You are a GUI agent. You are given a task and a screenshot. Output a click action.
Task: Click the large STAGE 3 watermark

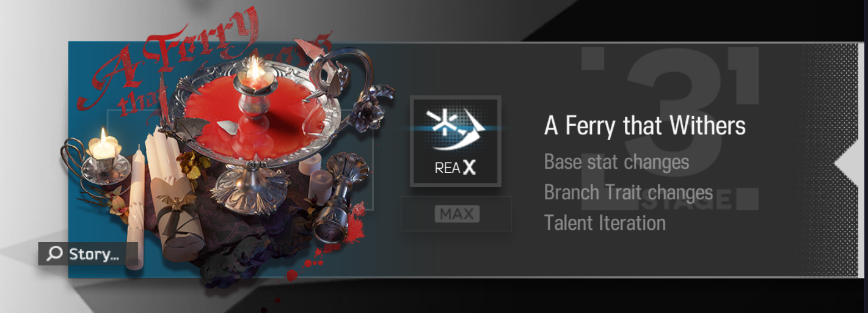click(x=670, y=128)
